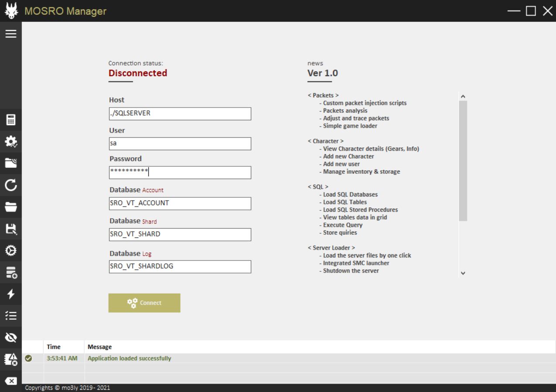Click the '< Server Loader >' heading
Screen dimensions: 556x392
(x=331, y=248)
